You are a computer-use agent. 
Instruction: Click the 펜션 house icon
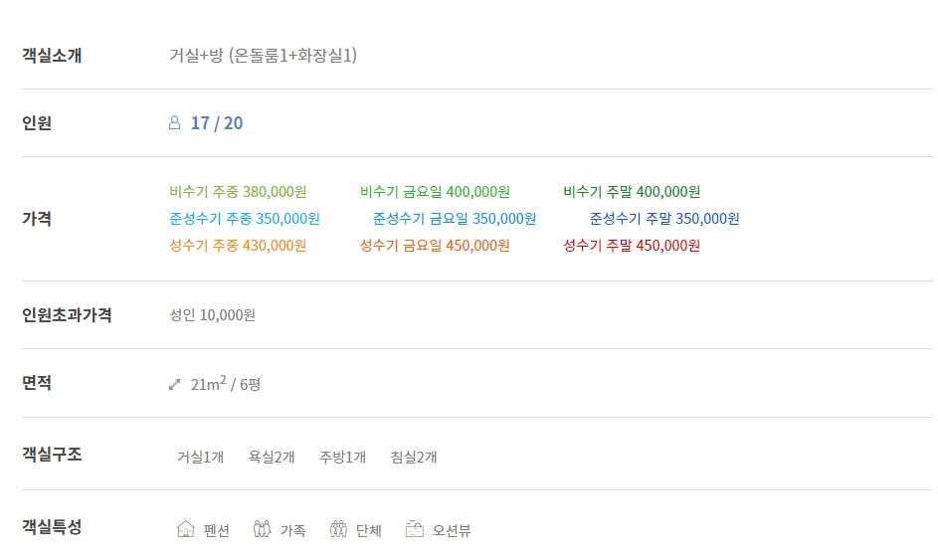click(186, 529)
